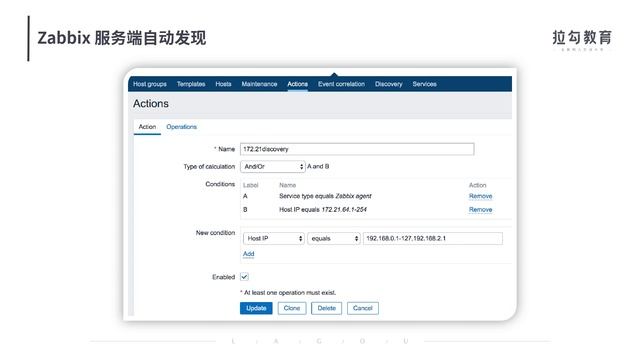Image resolution: width=640 pixels, height=360 pixels.
Task: Remove condition A Service type equals Zabbix agent
Action: pos(480,196)
